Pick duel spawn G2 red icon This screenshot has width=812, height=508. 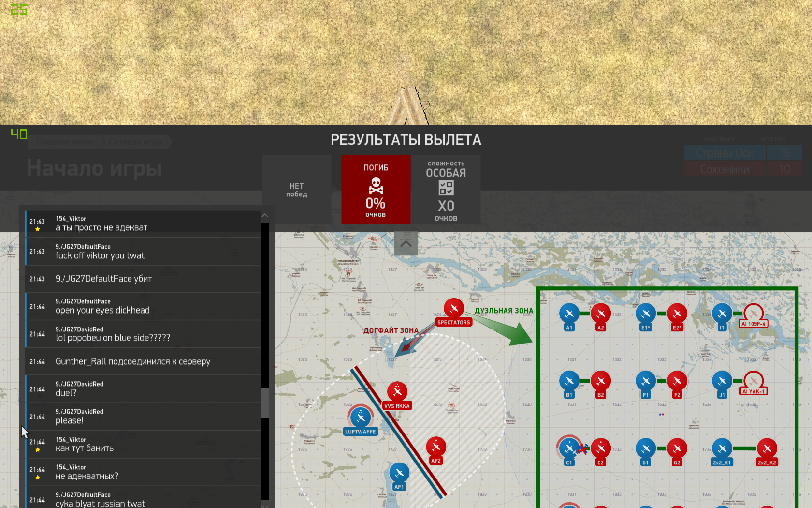[x=677, y=448]
